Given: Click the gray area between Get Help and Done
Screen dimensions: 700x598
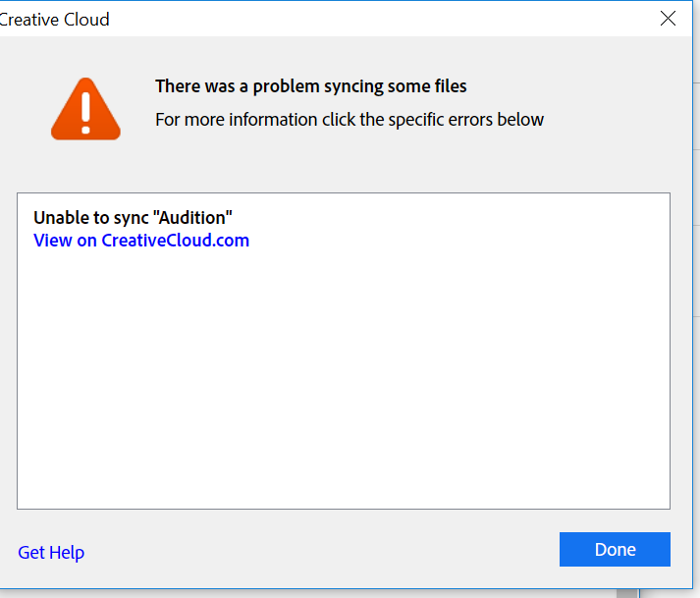Looking at the screenshot, I should point(321,549).
